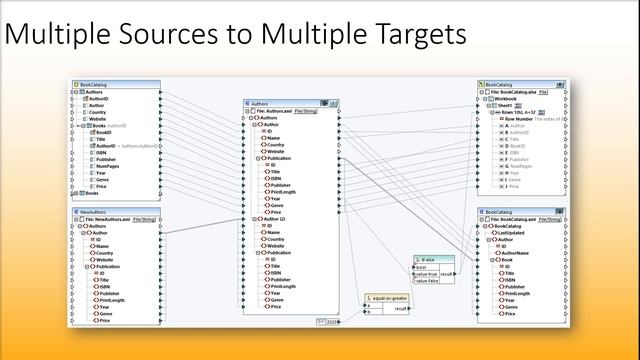Select File: BookCatalog.xlsx row text
Screen dimensions: 640x360
[513, 92]
